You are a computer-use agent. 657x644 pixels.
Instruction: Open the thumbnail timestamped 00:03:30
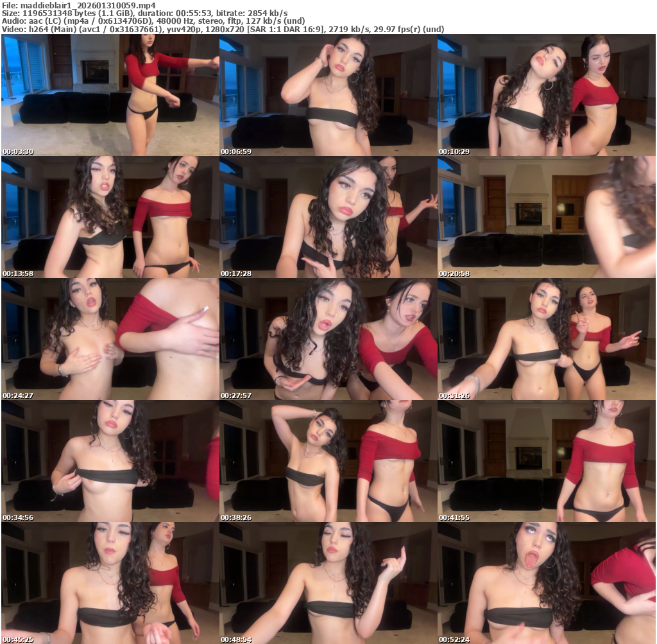(110, 95)
